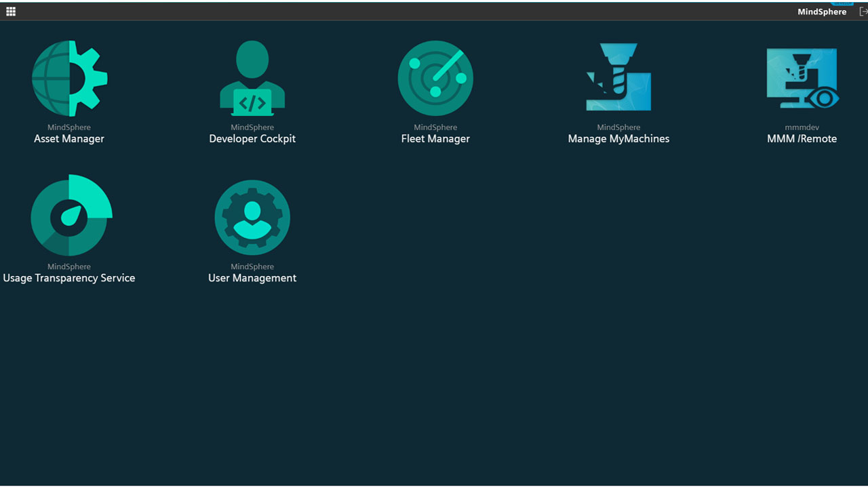Open the User Management gear-person icon
Screen dimensions: 868x488
click(252, 218)
